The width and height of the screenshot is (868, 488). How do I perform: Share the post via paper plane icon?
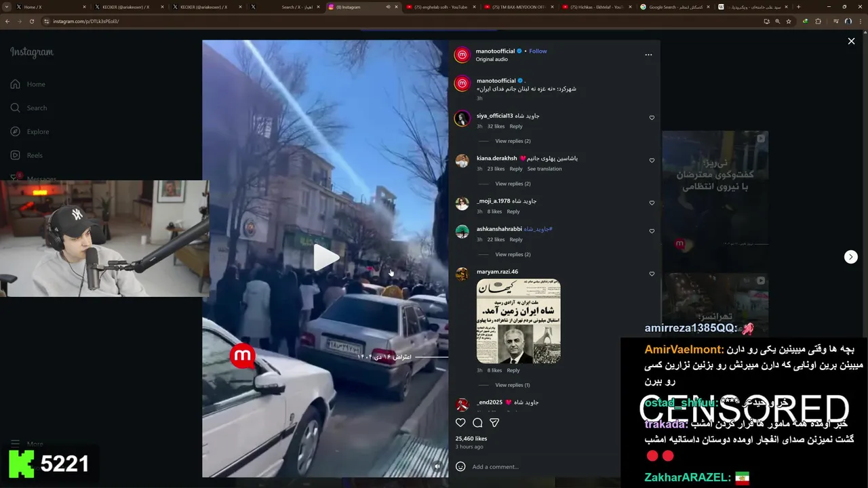point(494,422)
